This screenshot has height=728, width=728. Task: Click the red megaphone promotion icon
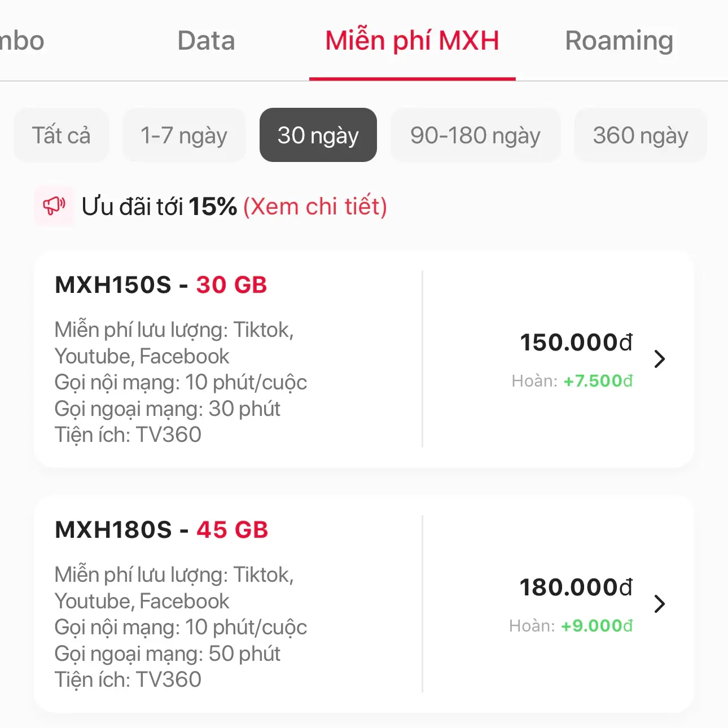click(x=54, y=207)
